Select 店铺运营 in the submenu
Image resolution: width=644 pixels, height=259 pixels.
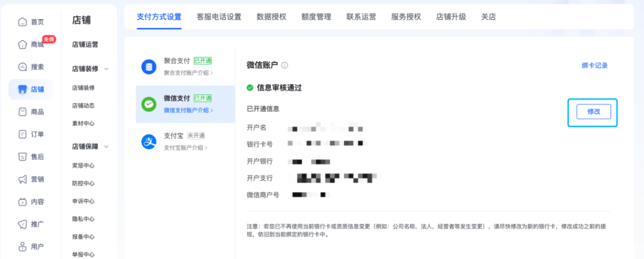tap(85, 44)
